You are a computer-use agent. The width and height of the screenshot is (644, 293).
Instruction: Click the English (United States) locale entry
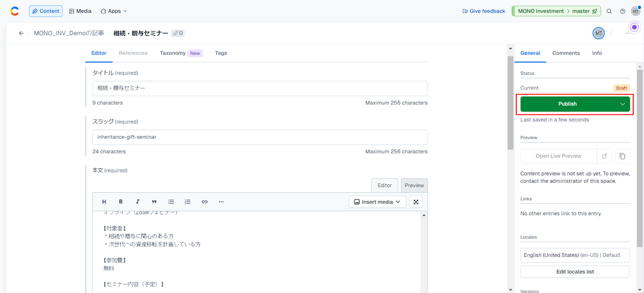[575, 255]
